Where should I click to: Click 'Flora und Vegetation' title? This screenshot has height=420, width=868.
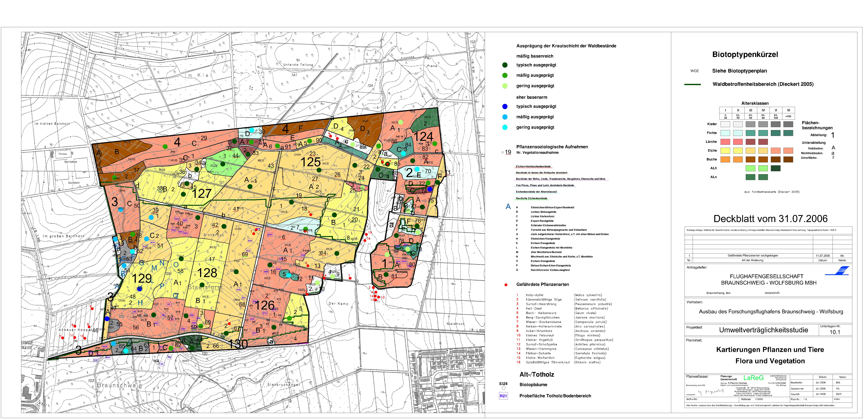[x=770, y=361]
